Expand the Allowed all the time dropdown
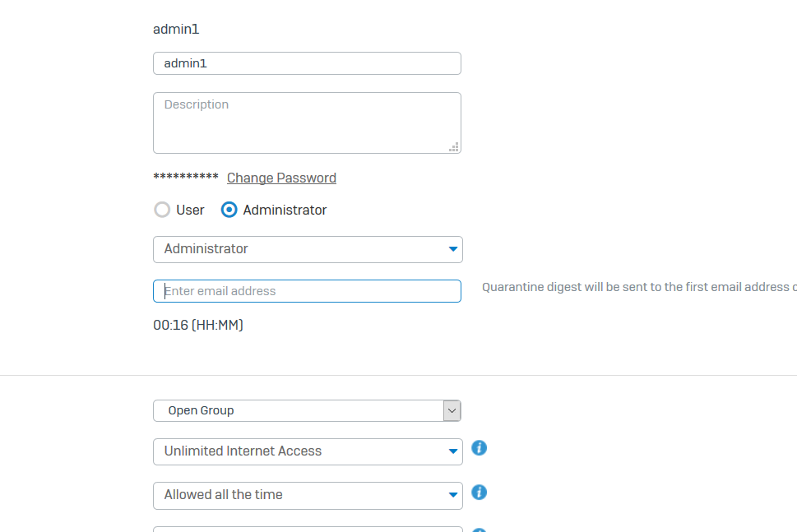 pos(308,495)
